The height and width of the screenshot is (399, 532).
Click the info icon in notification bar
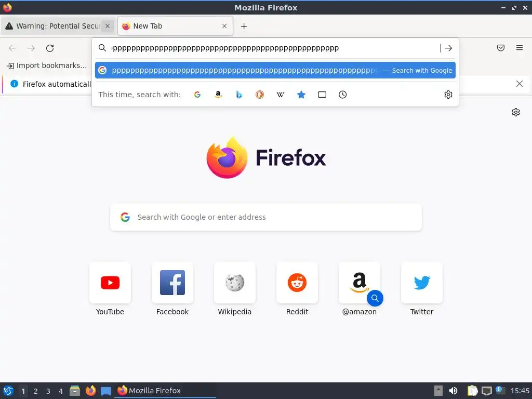(14, 84)
